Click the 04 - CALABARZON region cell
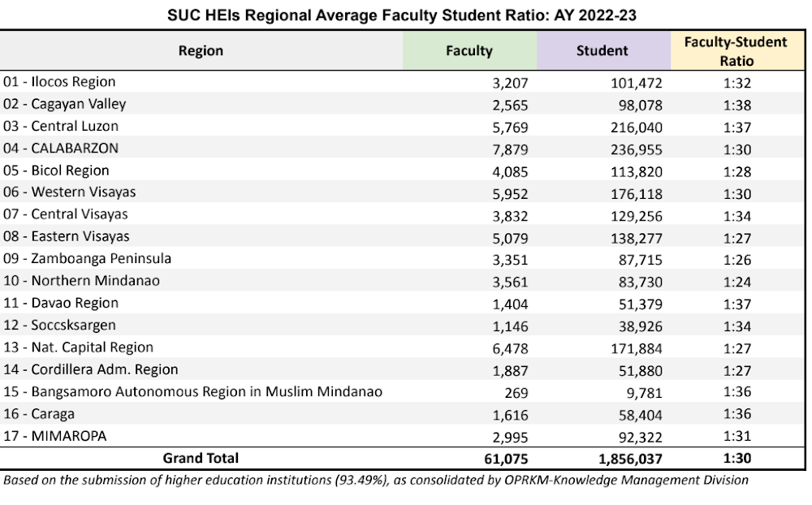The image size is (812, 505). point(61,148)
